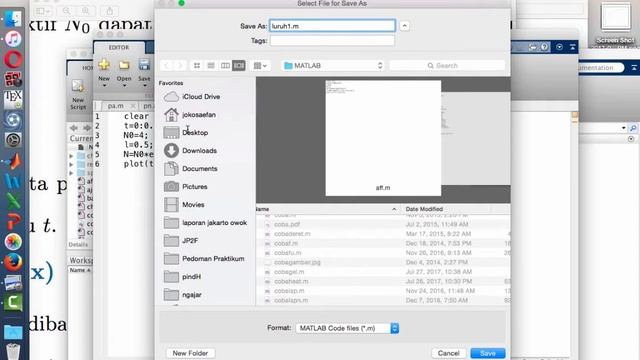Sort files by Name column
640x360 pixels.
tap(327, 209)
